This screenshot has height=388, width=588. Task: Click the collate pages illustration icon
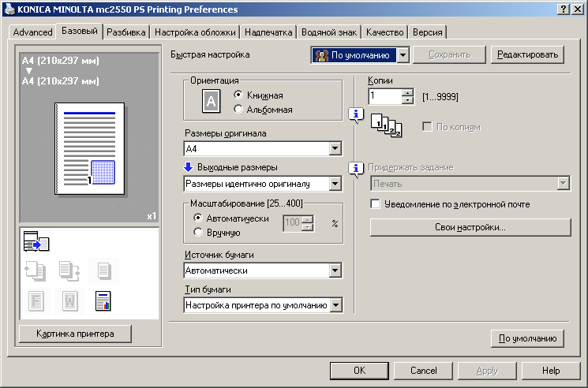386,126
